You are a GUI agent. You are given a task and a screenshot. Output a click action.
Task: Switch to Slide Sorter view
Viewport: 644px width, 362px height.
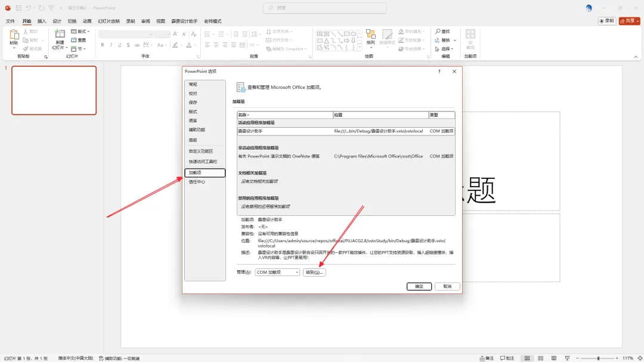tap(540, 358)
